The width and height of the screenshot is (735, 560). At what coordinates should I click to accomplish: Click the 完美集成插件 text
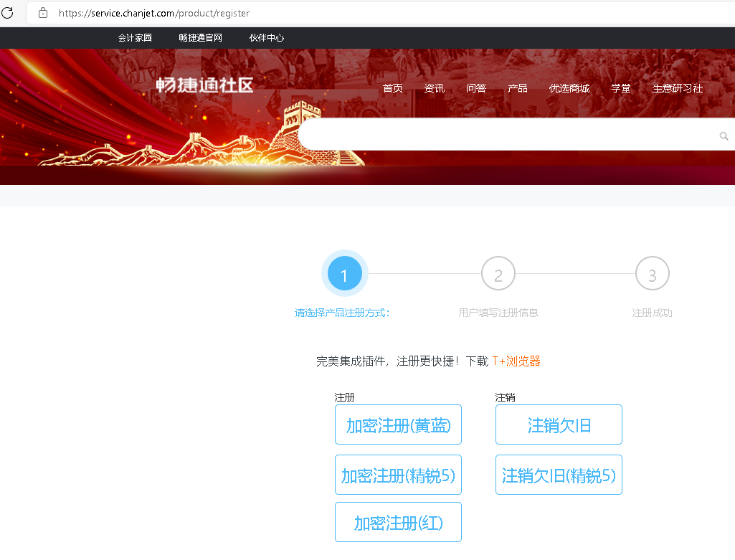click(351, 361)
